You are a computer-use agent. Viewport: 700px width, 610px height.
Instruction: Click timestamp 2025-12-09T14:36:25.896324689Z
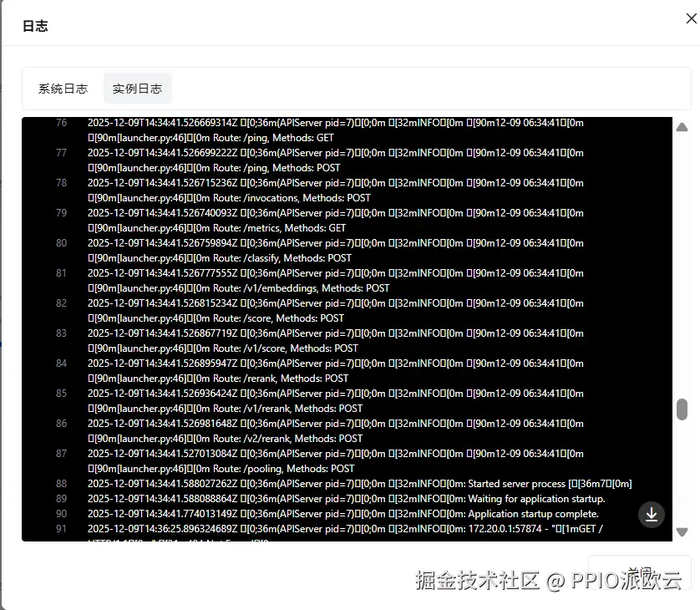163,529
